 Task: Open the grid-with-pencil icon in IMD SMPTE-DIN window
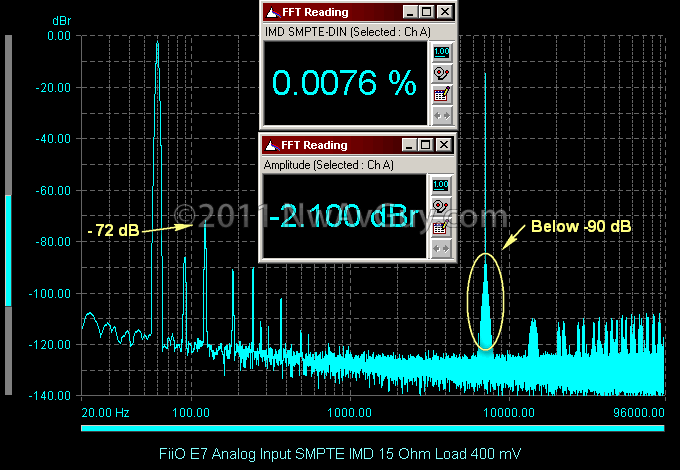coord(442,95)
